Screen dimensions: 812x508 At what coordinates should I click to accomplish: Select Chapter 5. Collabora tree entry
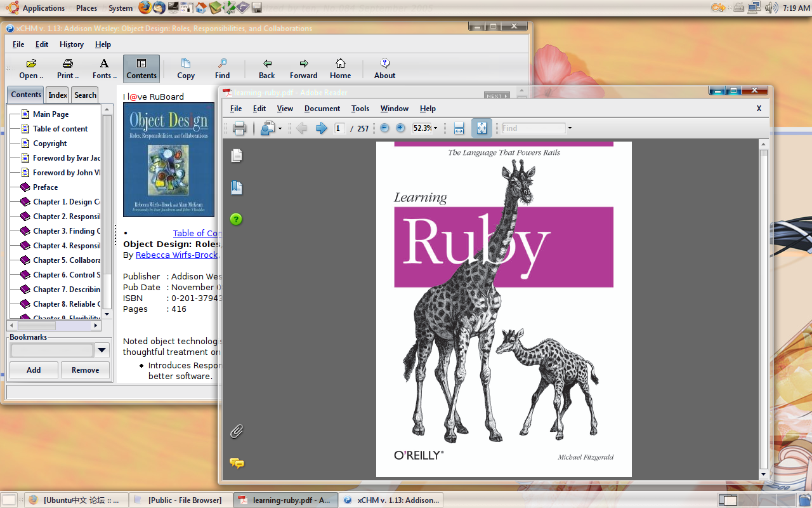[x=66, y=260]
